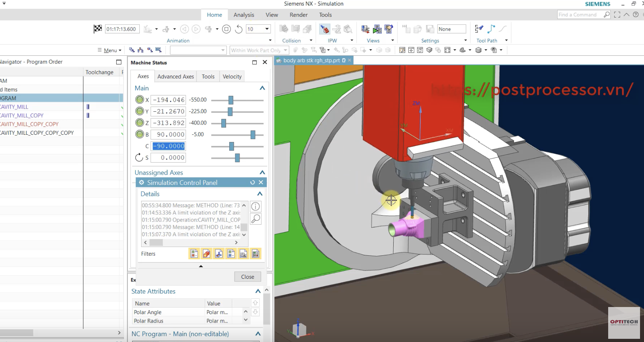The image size is (644, 342).
Task: Click the checkered flag animation icon
Action: coord(98,29)
